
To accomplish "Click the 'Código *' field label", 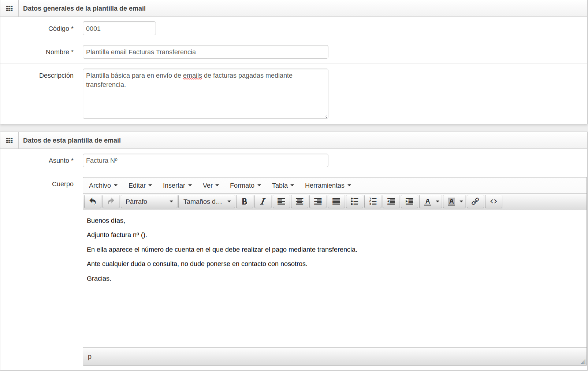I will click(x=61, y=29).
